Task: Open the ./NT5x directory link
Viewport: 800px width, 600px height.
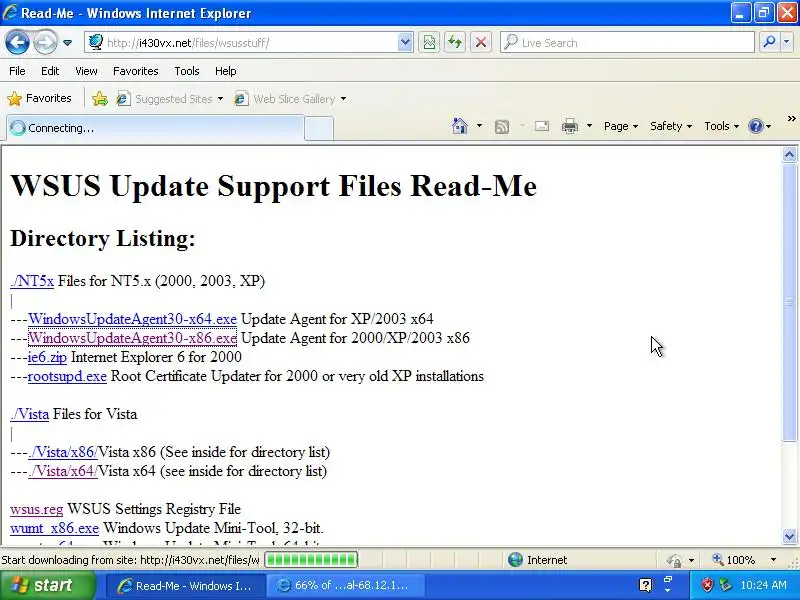Action: pos(32,281)
